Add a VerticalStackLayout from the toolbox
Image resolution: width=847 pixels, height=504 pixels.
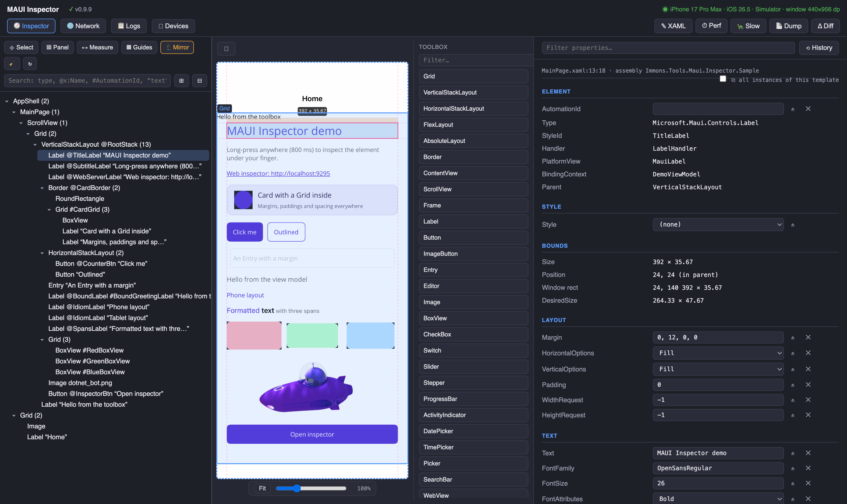pos(474,92)
